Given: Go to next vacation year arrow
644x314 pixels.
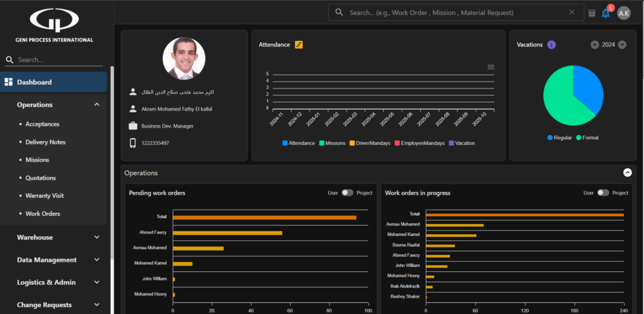Looking at the screenshot, I should tap(622, 45).
